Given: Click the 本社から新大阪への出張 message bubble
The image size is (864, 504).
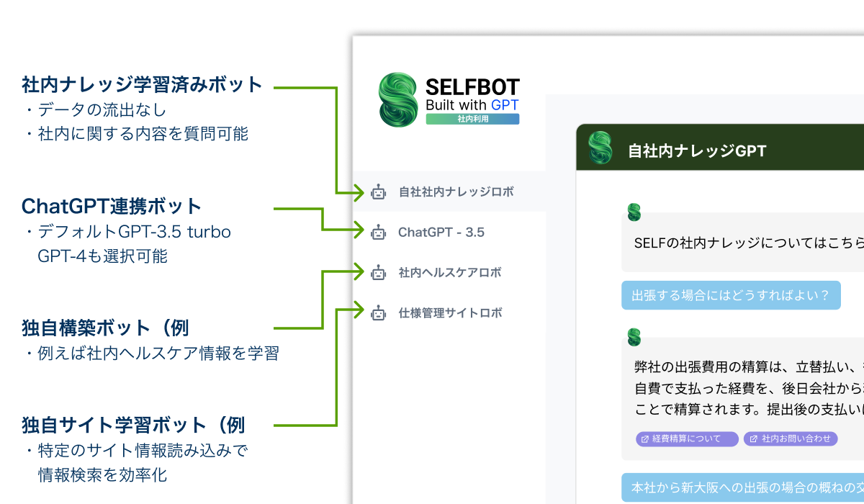Looking at the screenshot, I should tap(742, 487).
